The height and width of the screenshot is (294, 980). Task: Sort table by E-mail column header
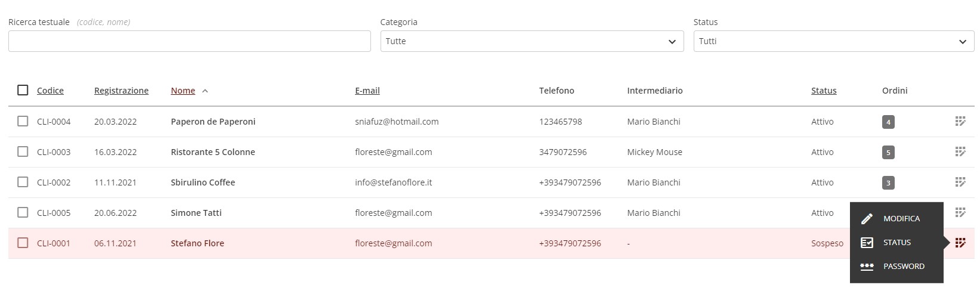pyautogui.click(x=367, y=91)
